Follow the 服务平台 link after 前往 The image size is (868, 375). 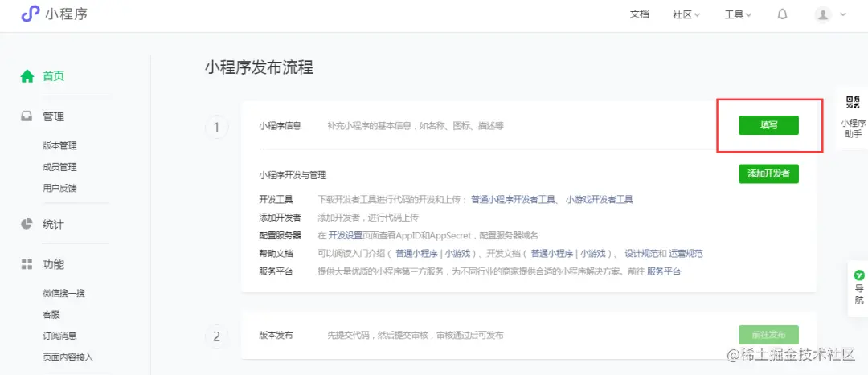[x=665, y=271]
